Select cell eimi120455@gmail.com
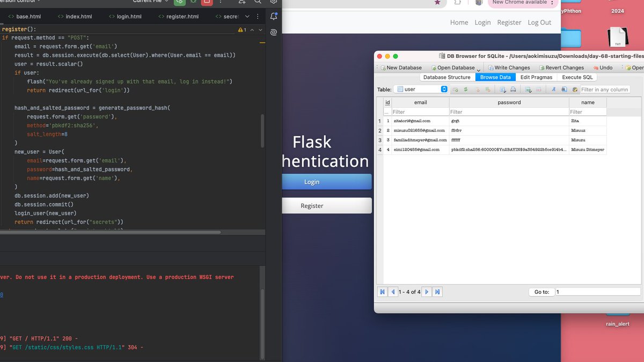This screenshot has height=362, width=644. [420, 150]
